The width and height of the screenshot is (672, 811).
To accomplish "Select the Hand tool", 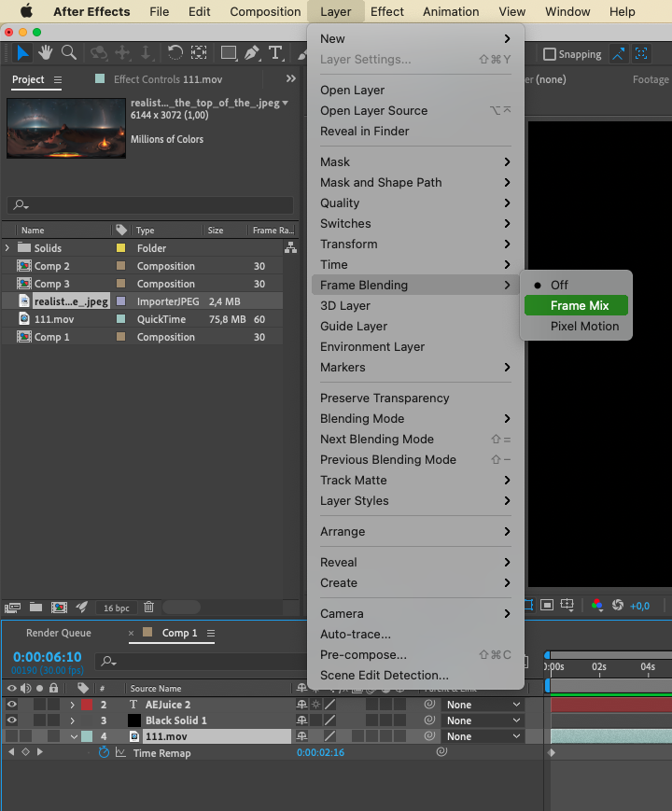I will (x=46, y=53).
